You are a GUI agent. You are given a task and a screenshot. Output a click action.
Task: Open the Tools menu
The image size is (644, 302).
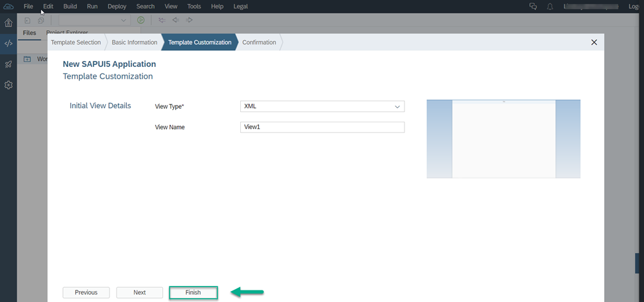[194, 6]
